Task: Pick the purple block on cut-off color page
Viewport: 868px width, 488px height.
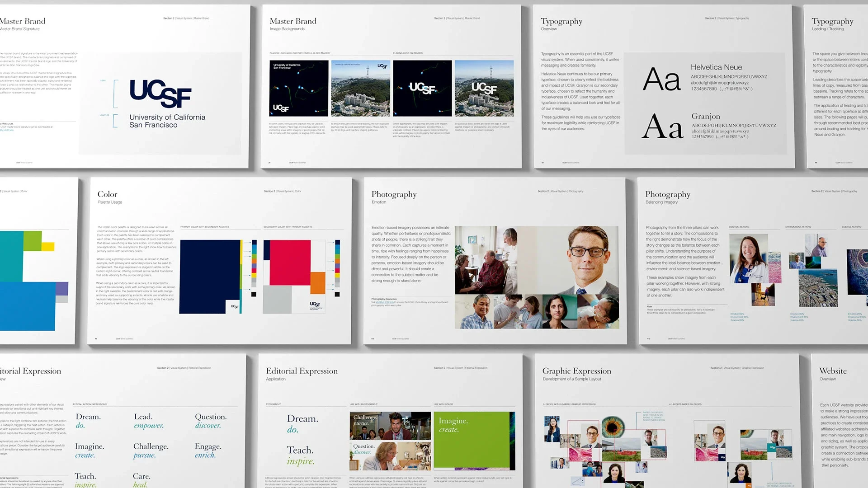Action: pos(62,289)
